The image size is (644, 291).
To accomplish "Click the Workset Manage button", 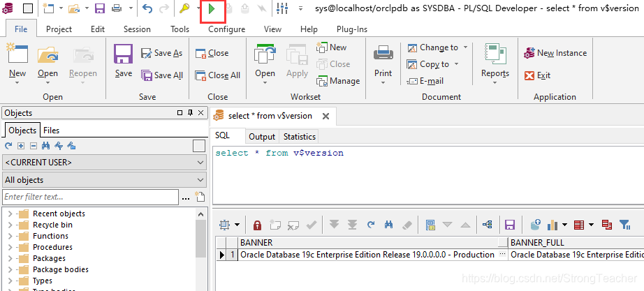I will (338, 81).
